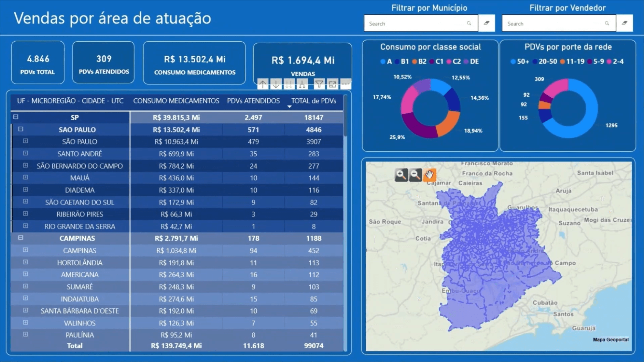
Task: Click the drill up arrow icon
Action: (263, 84)
